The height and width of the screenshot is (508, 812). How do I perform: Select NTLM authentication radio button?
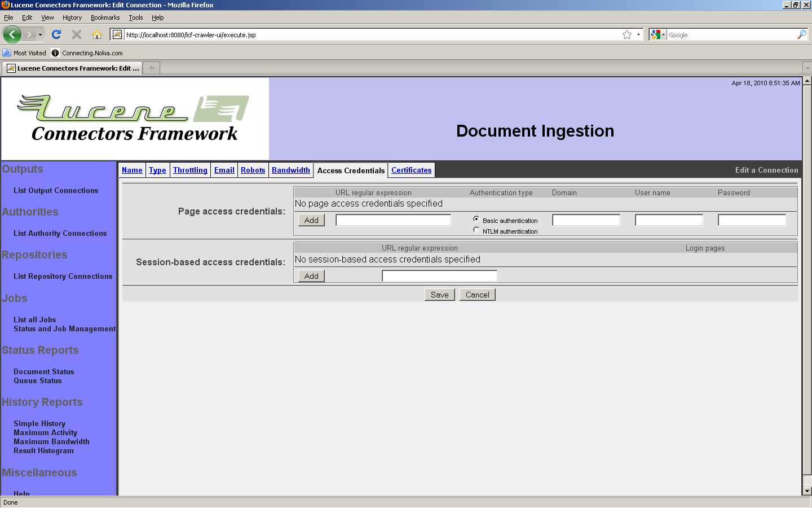point(476,230)
